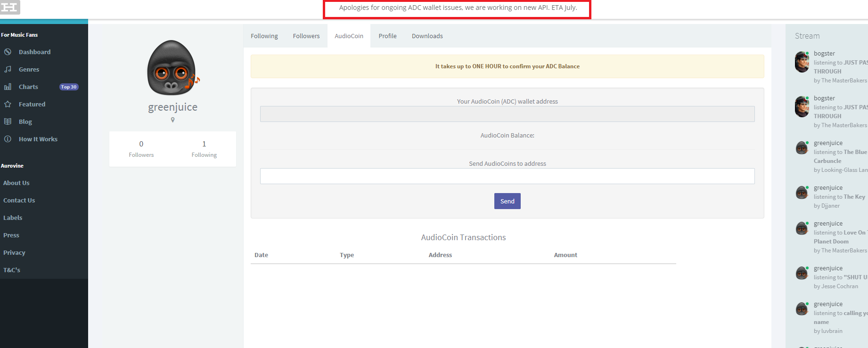Click the Type column header
This screenshot has height=348, width=868.
(347, 255)
